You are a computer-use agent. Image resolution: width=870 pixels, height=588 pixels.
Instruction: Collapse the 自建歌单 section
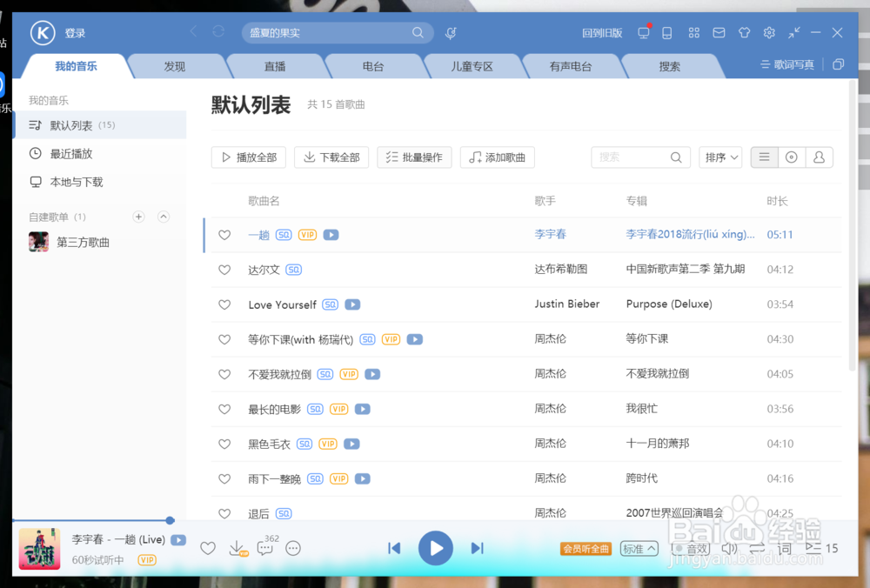coord(164,217)
